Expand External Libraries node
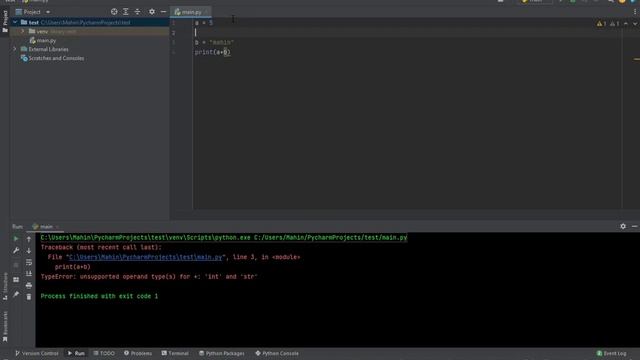This screenshot has height=360, width=640. (15, 49)
